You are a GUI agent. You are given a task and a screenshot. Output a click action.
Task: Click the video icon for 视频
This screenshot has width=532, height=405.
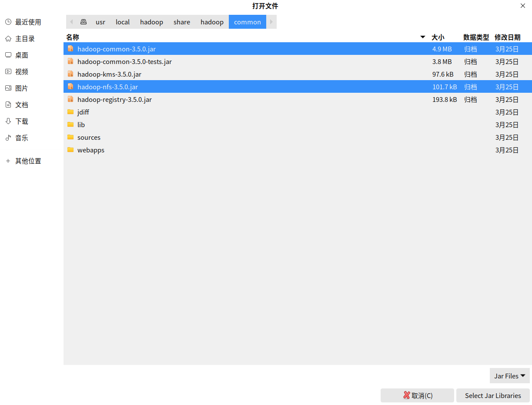pos(8,71)
